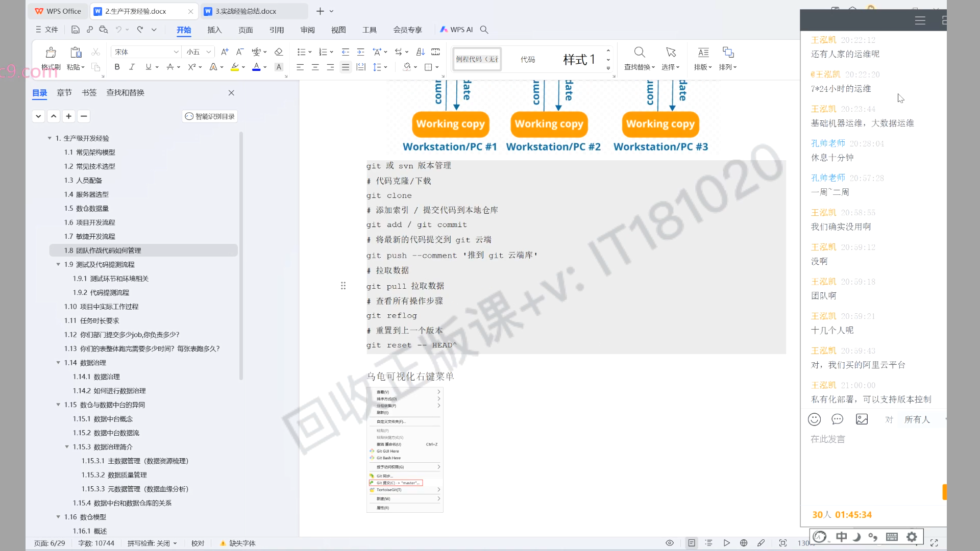The image size is (980, 551).
Task: Click the emoji smiley icon in chat
Action: pos(814,419)
